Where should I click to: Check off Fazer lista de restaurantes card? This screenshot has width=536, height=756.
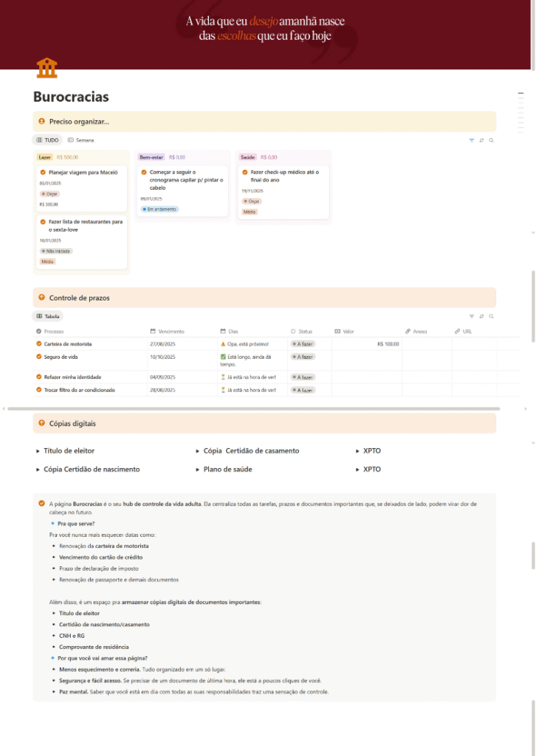click(43, 221)
